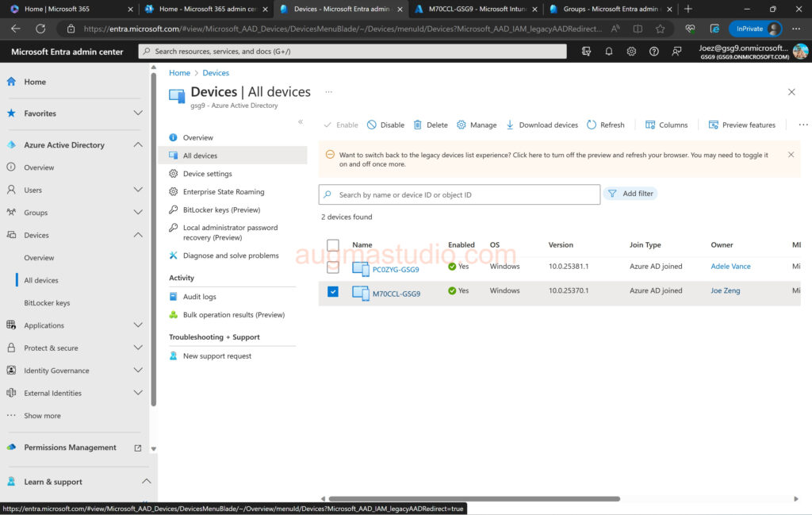Click the Help question mark icon
812x515 pixels.
click(x=653, y=51)
